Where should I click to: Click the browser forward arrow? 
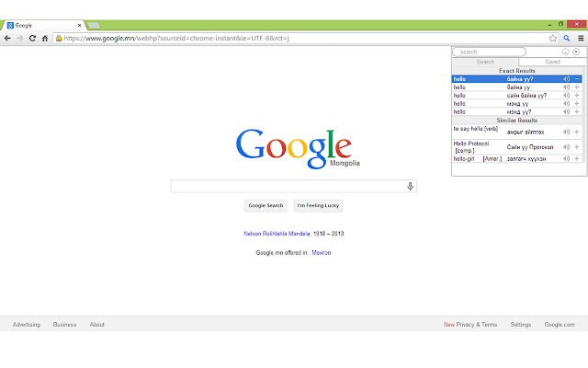pos(20,39)
